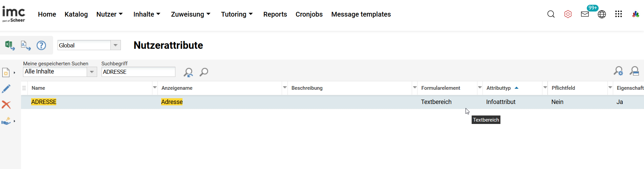Click the red settings gear icon
The height and width of the screenshot is (169, 644).
[x=568, y=14]
